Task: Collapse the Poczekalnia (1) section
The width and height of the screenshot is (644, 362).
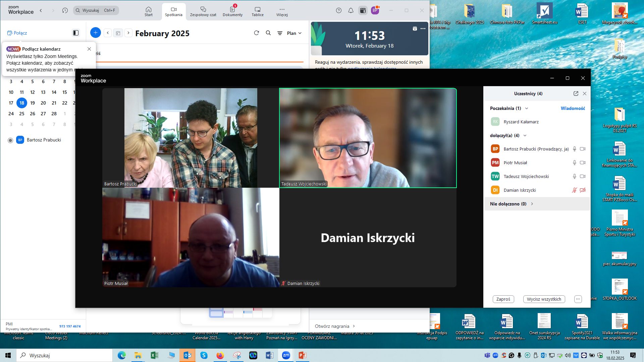Action: pyautogui.click(x=527, y=108)
